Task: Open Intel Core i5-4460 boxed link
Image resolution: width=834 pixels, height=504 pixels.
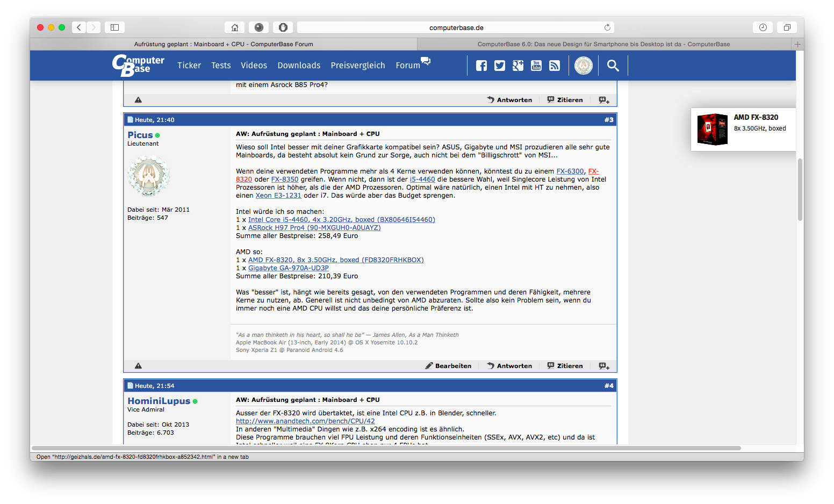Action: [x=342, y=220]
